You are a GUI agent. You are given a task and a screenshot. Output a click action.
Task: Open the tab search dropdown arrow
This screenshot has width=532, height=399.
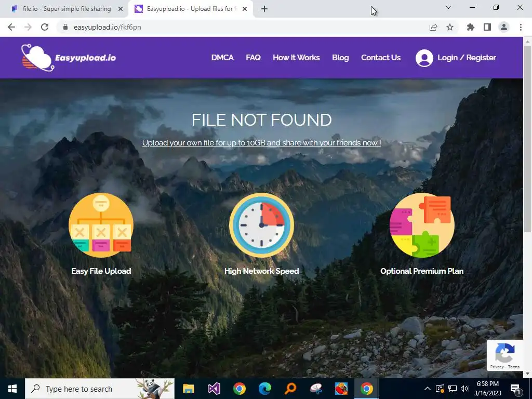pos(448,7)
